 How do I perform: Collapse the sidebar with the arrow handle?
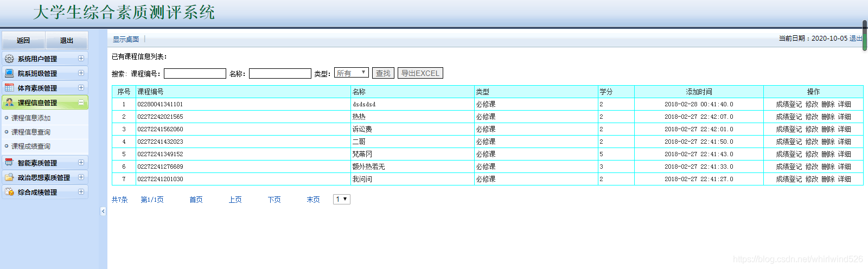[x=103, y=212]
